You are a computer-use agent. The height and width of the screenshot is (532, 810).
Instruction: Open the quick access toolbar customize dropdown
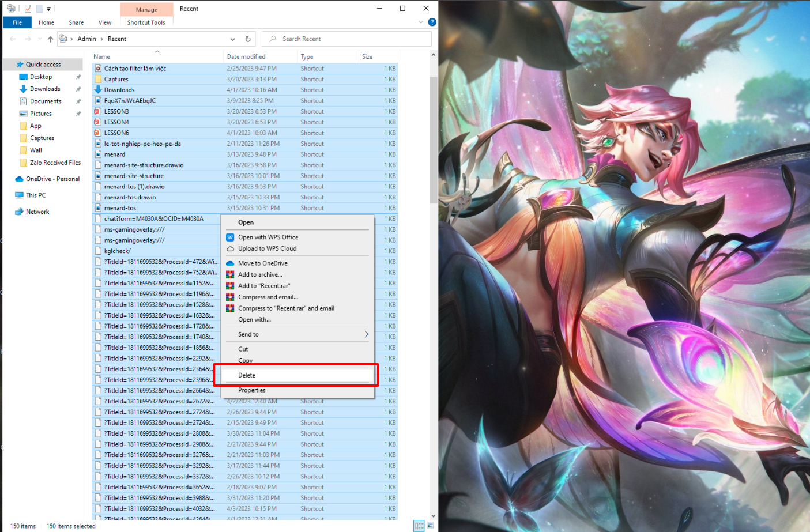[x=48, y=9]
